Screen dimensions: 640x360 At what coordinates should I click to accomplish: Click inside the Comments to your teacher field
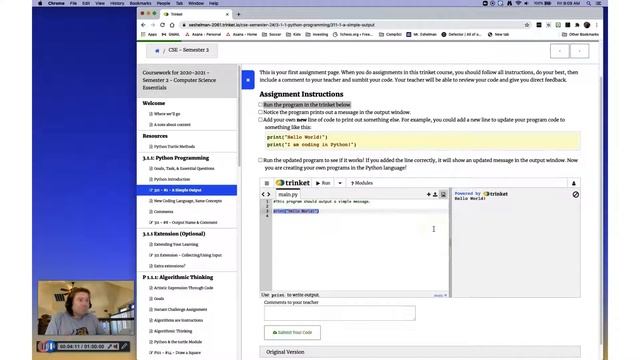340,313
